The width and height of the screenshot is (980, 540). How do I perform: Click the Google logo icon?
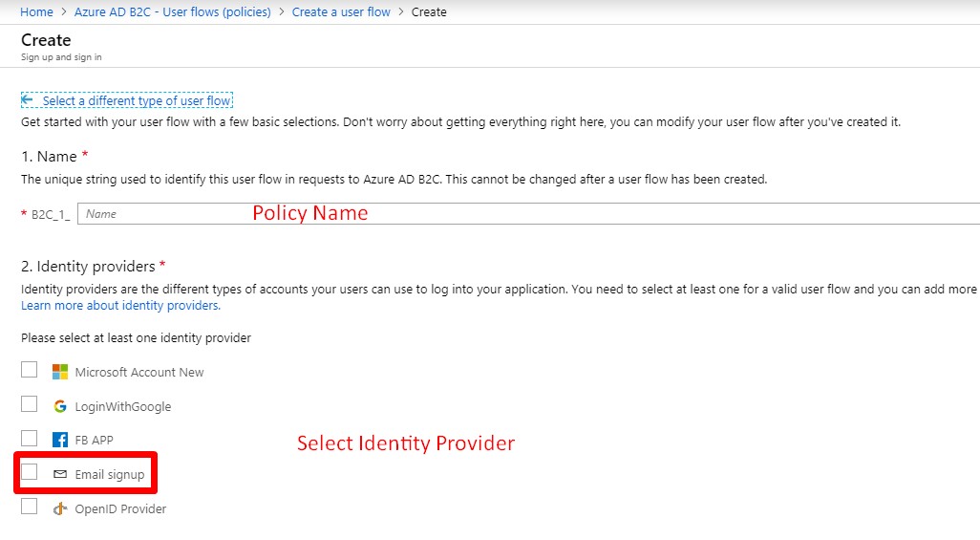(60, 406)
